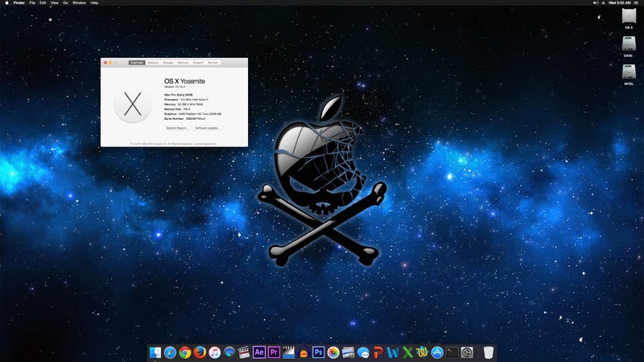This screenshot has width=644, height=362.
Task: Open System Preferences from the dock
Action: coord(467,352)
